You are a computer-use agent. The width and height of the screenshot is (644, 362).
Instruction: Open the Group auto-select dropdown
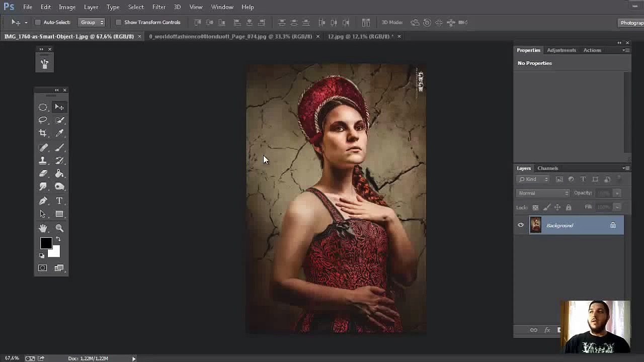92,23
